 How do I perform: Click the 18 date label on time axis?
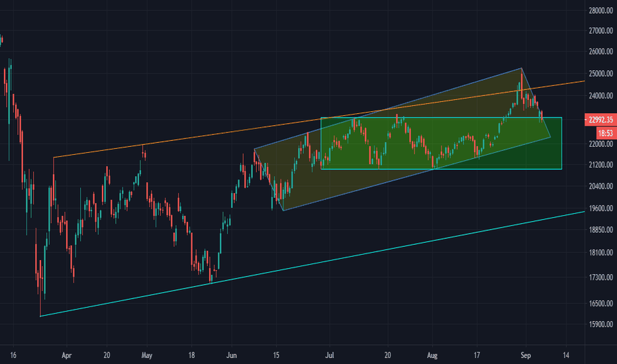point(191,355)
